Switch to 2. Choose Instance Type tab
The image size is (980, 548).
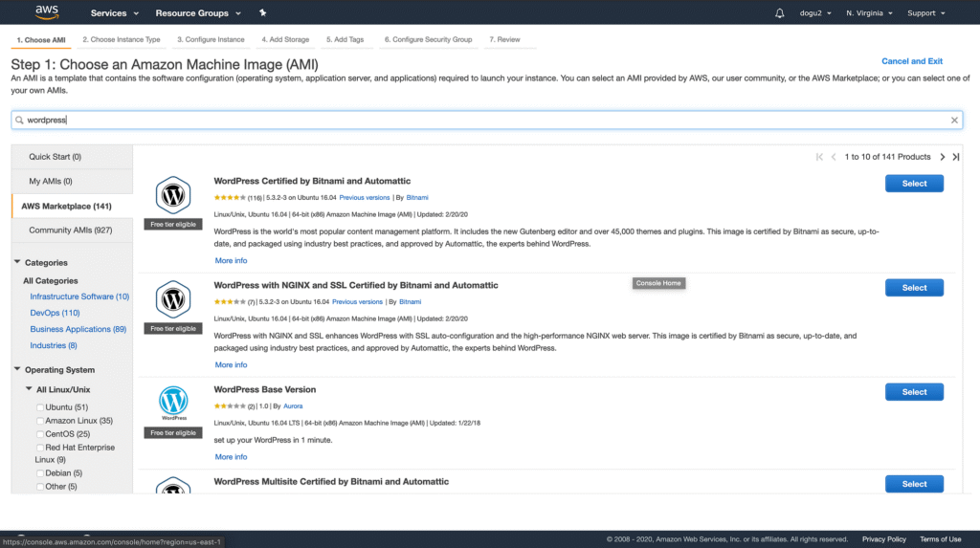click(x=122, y=39)
